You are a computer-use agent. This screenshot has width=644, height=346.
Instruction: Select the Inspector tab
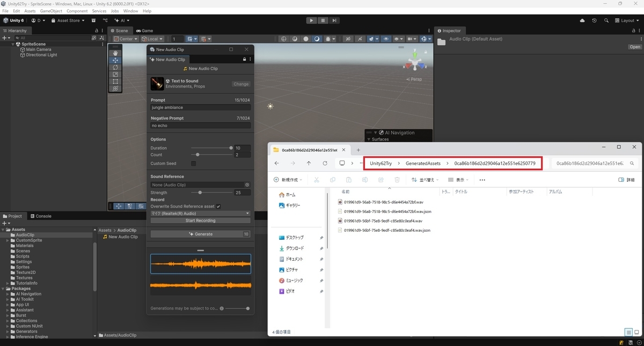click(449, 31)
